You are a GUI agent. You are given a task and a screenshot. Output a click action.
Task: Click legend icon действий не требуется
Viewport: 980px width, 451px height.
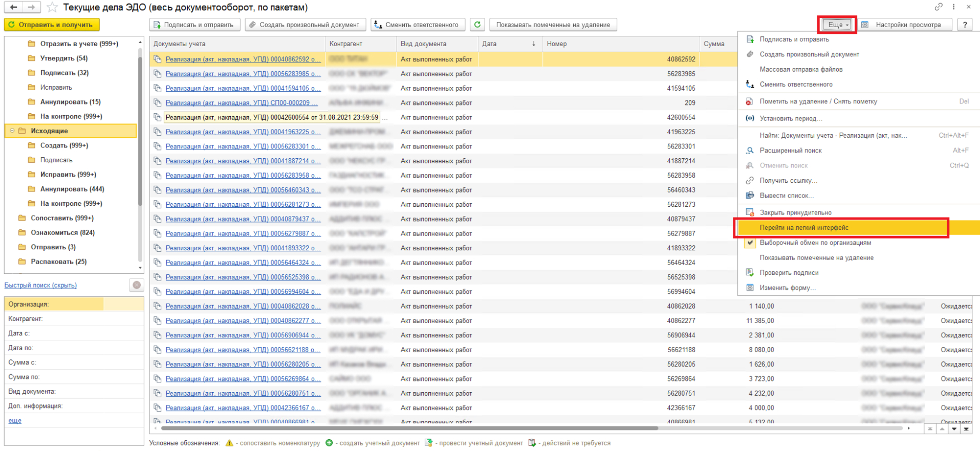532,443
